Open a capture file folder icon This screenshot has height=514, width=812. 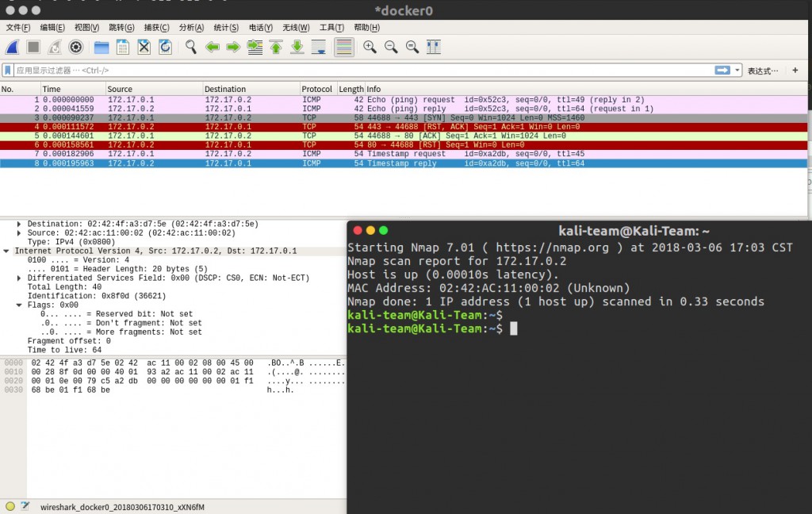[101, 48]
